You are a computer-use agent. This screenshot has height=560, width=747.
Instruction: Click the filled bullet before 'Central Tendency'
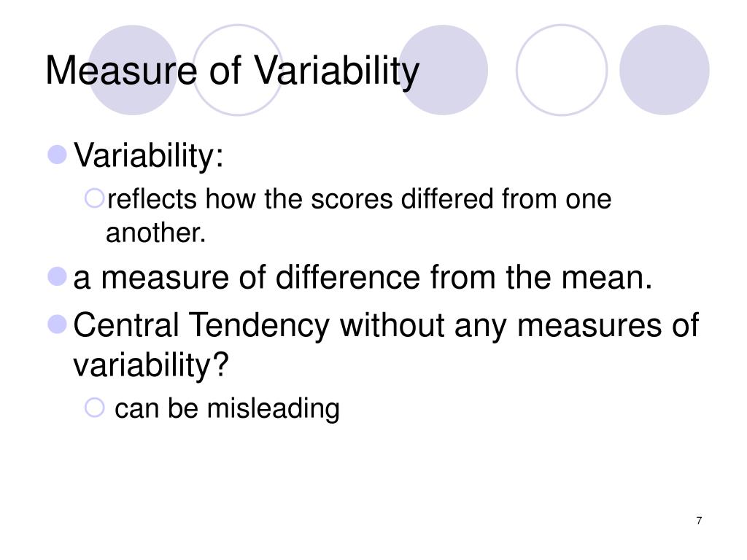tap(57, 324)
